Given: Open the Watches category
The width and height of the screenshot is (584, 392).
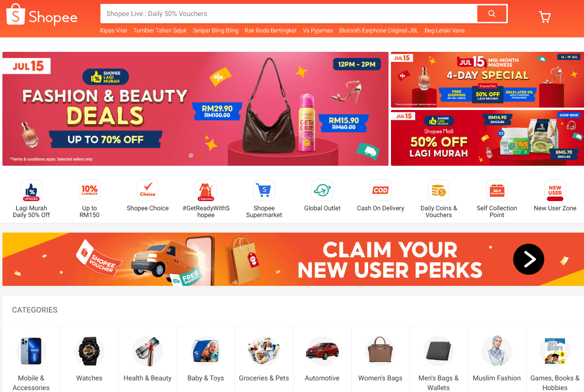Looking at the screenshot, I should point(89,359).
